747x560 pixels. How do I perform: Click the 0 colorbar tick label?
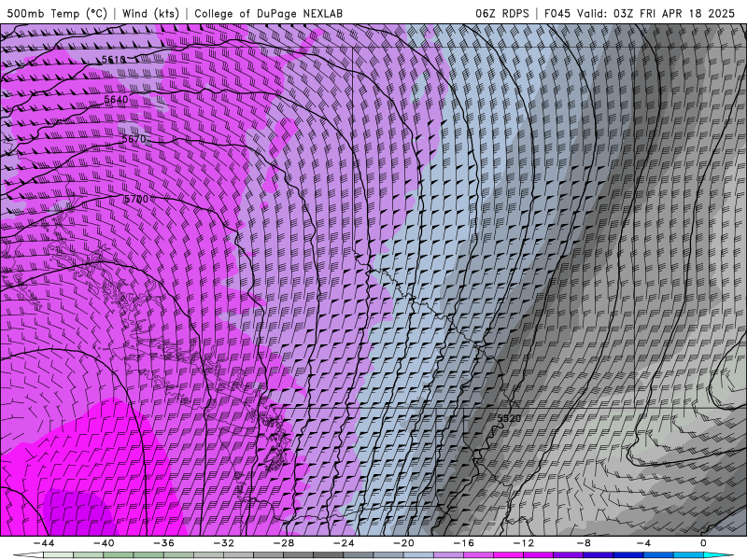[704, 543]
